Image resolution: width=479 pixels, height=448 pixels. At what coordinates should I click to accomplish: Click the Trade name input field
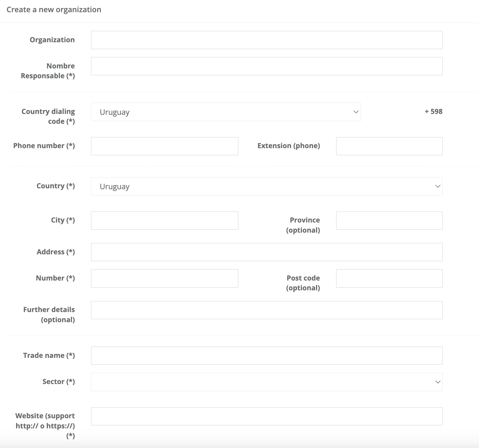(267, 356)
